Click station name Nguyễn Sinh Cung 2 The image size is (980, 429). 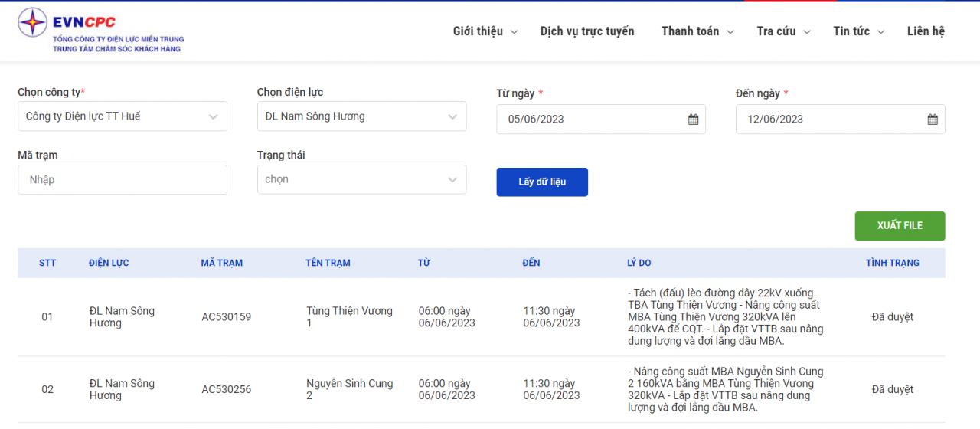pos(349,389)
